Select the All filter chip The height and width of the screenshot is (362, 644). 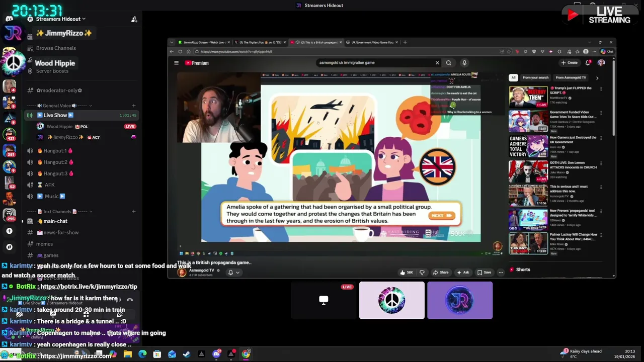click(513, 77)
